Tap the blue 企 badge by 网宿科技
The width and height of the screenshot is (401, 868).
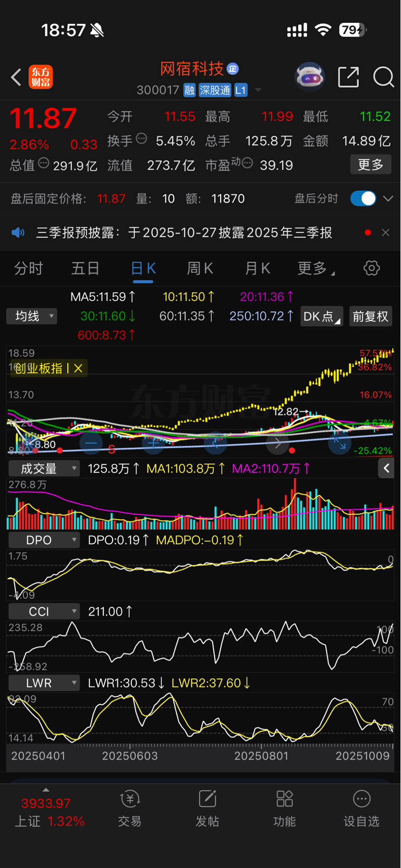point(233,68)
